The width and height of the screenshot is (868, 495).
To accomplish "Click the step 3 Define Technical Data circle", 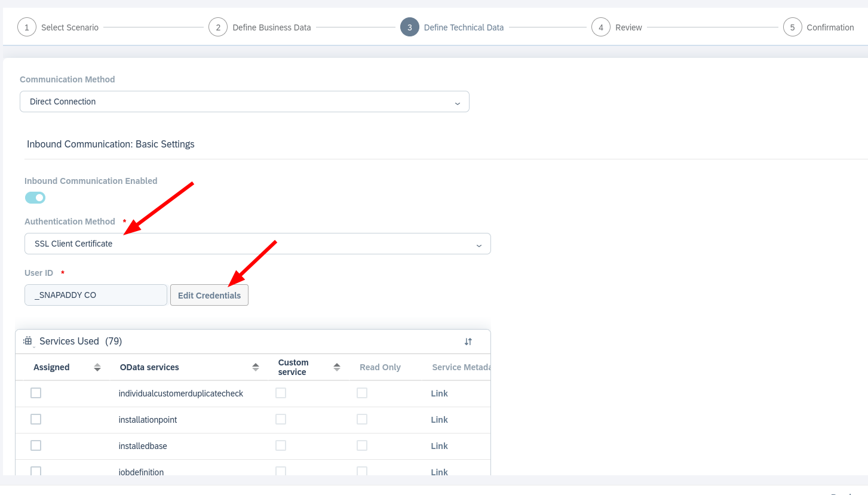I will 410,27.
